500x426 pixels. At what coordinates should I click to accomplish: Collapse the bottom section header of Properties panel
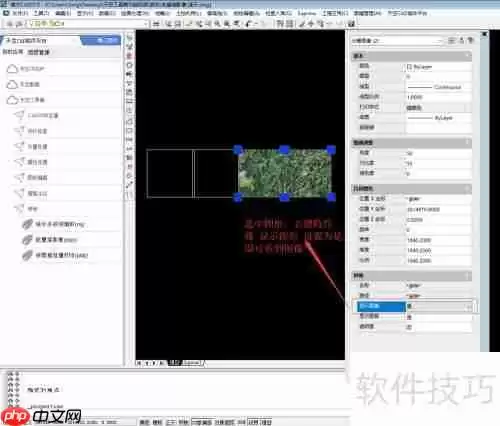pyautogui.click(x=412, y=275)
